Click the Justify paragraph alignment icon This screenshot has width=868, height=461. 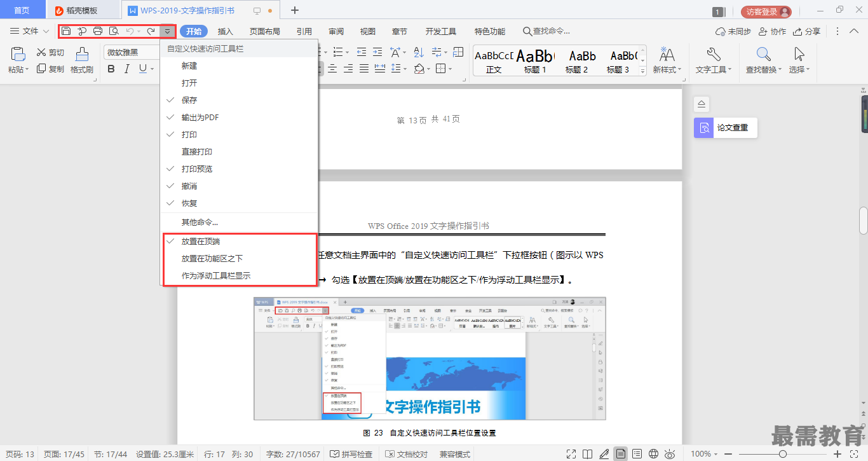(364, 69)
